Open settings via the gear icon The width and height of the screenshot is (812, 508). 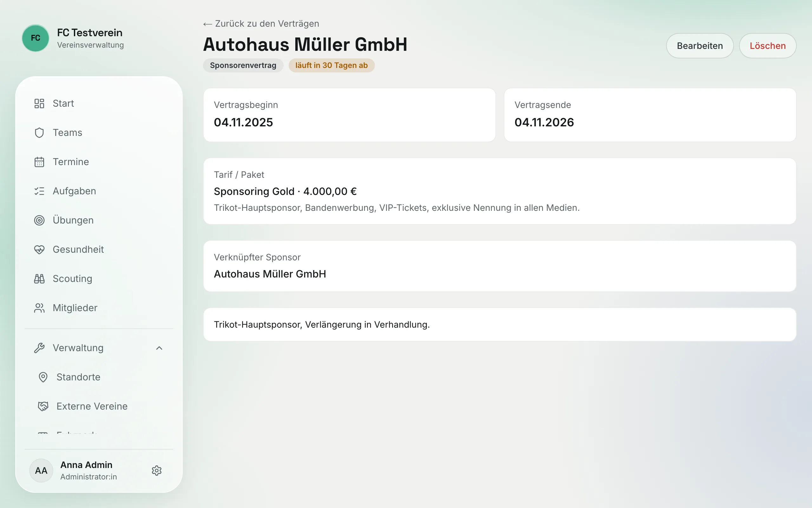tap(157, 471)
